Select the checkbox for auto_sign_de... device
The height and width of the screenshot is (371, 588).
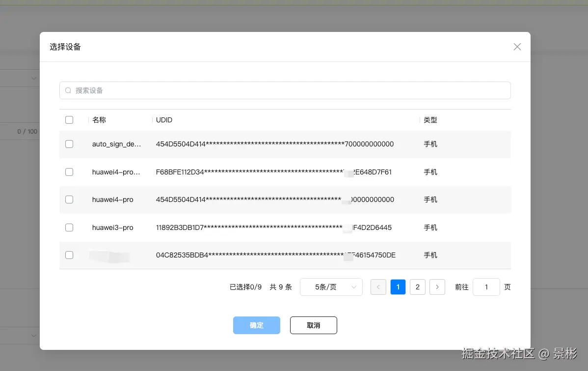tap(69, 144)
